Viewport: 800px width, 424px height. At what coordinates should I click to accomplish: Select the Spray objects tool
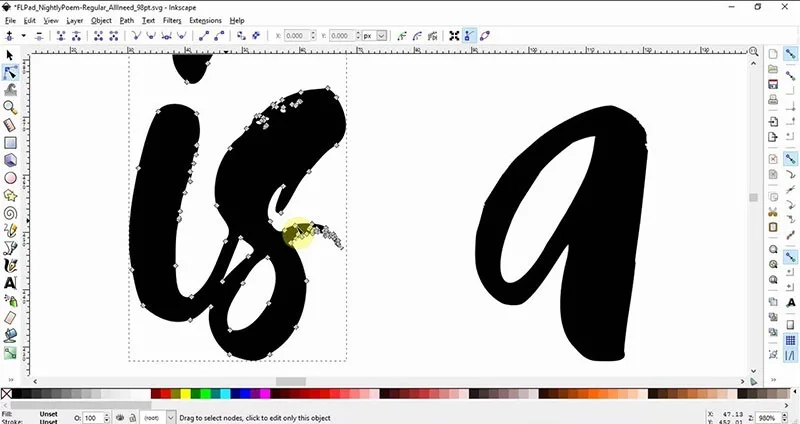(10, 301)
